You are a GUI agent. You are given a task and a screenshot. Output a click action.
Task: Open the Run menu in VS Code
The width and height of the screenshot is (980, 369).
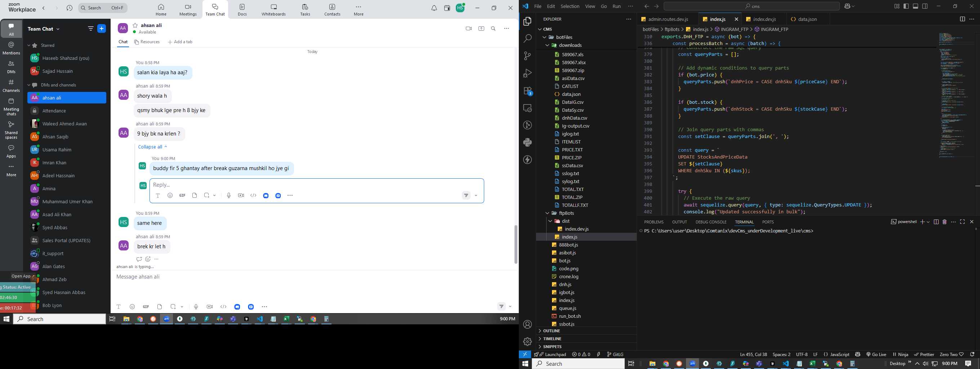tap(617, 6)
